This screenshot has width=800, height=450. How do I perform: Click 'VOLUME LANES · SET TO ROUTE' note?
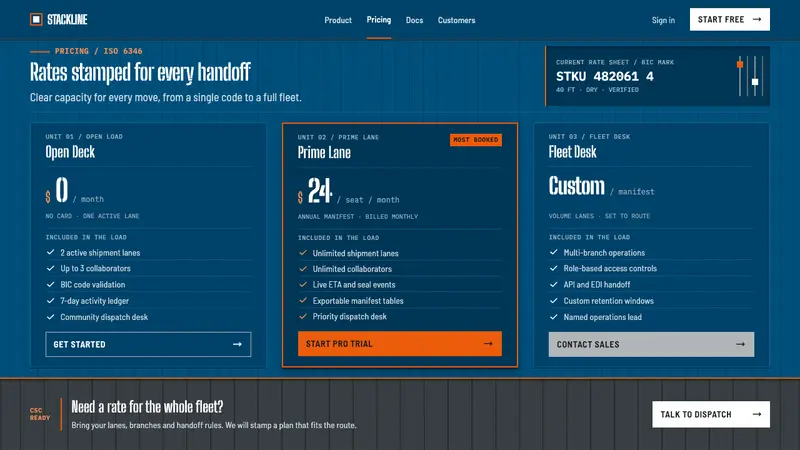click(599, 216)
